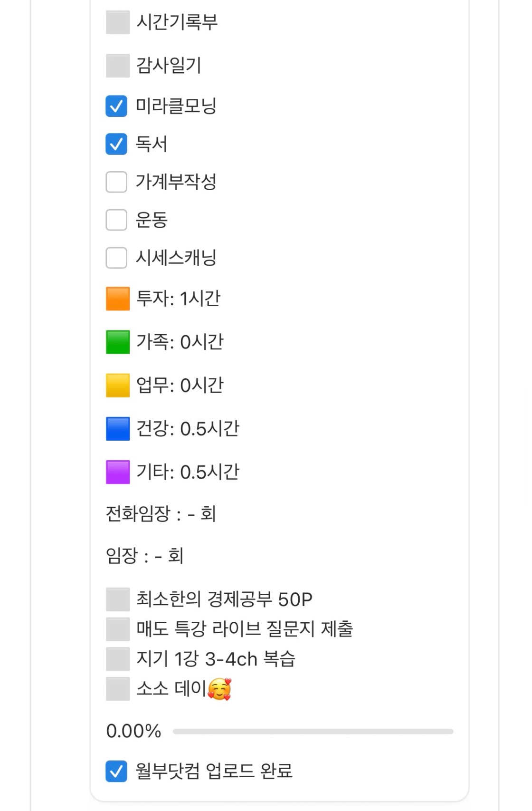532x811 pixels.
Task: Check the 가계부작성 checkbox
Action: coord(116,182)
